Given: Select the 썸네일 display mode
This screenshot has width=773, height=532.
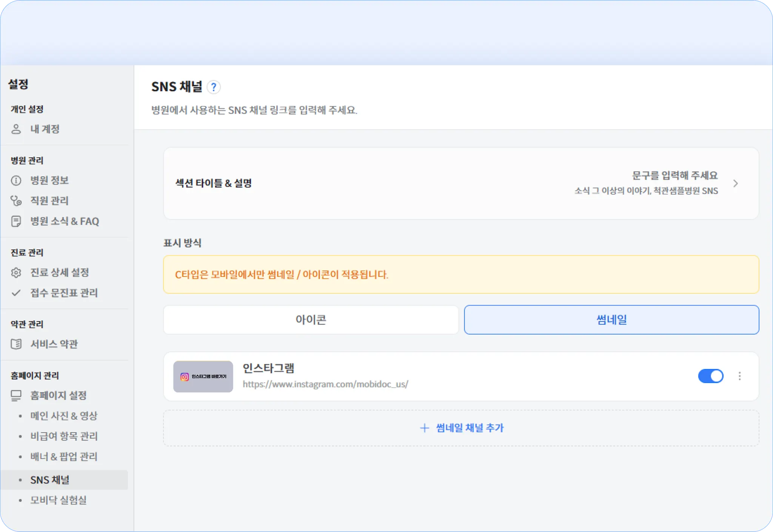Looking at the screenshot, I should tap(611, 320).
